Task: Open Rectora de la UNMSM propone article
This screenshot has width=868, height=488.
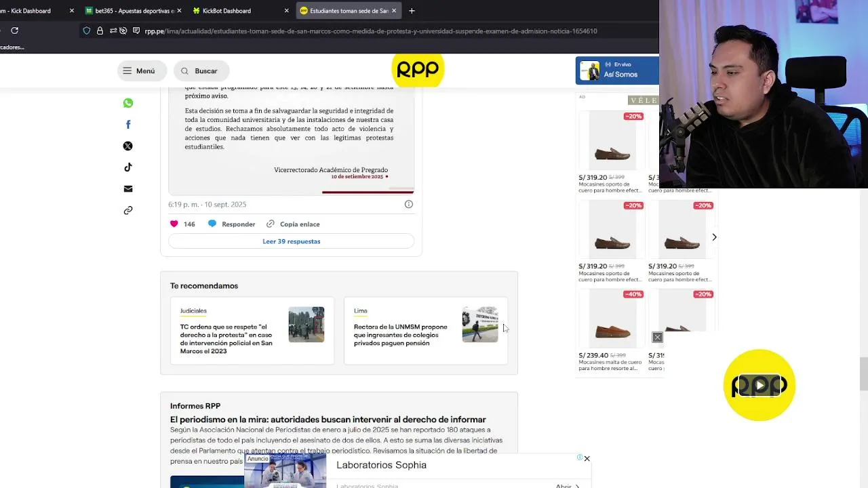Action: 401,335
